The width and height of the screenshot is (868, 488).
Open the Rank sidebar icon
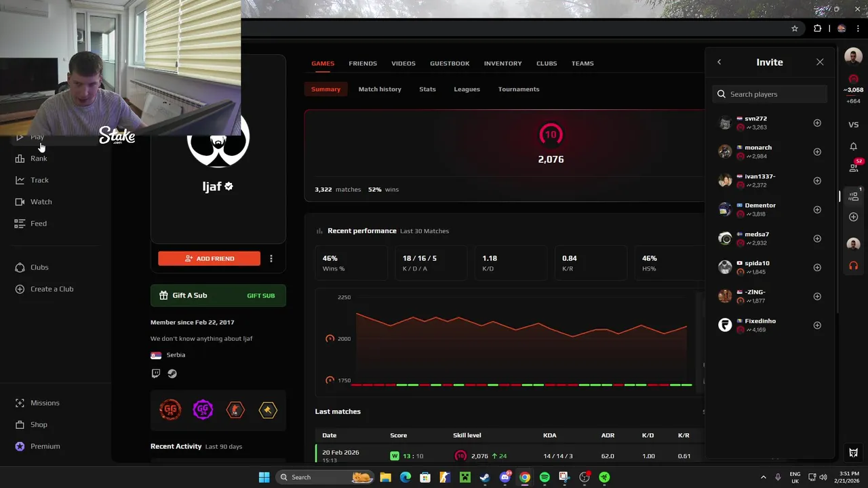pos(20,159)
